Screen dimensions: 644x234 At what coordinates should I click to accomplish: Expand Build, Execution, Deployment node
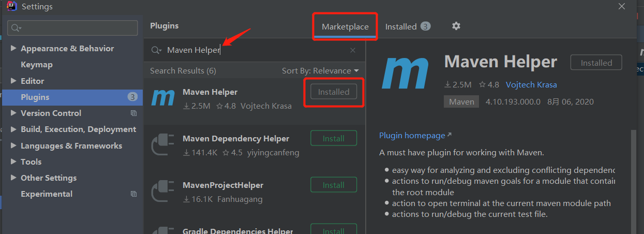13,129
